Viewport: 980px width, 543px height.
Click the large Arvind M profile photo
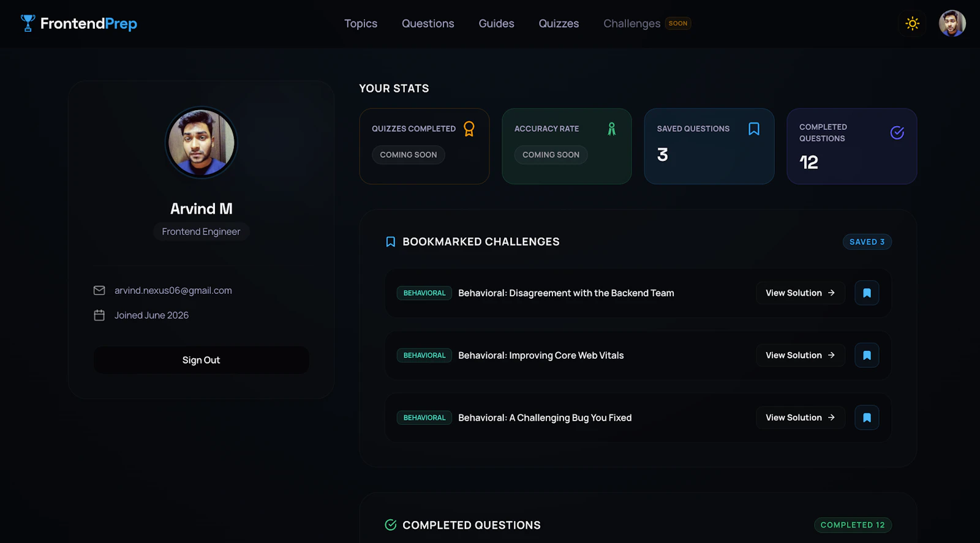202,143
